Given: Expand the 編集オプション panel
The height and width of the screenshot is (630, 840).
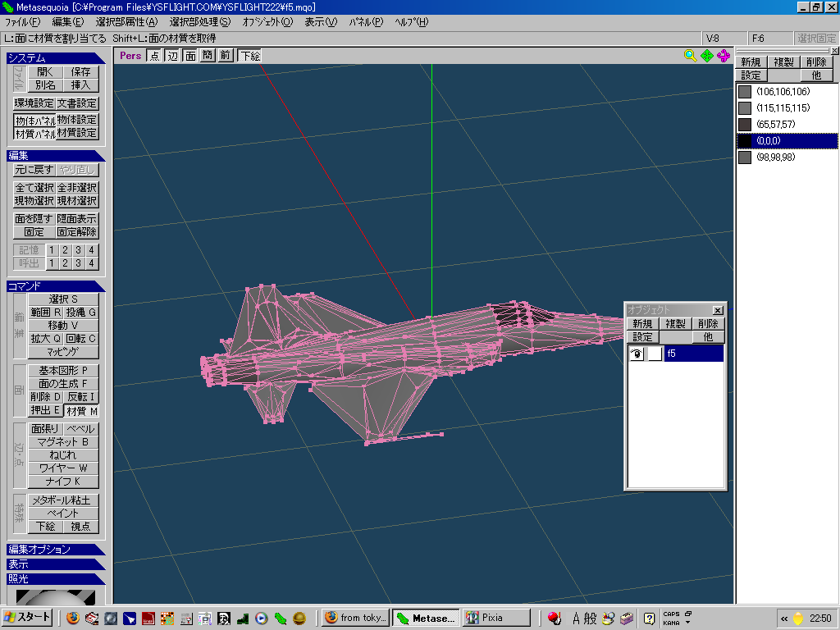Looking at the screenshot, I should (x=56, y=549).
